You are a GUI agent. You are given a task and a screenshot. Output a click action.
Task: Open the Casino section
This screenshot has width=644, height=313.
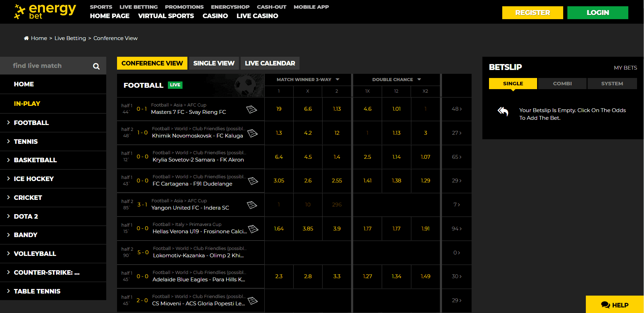[215, 16]
